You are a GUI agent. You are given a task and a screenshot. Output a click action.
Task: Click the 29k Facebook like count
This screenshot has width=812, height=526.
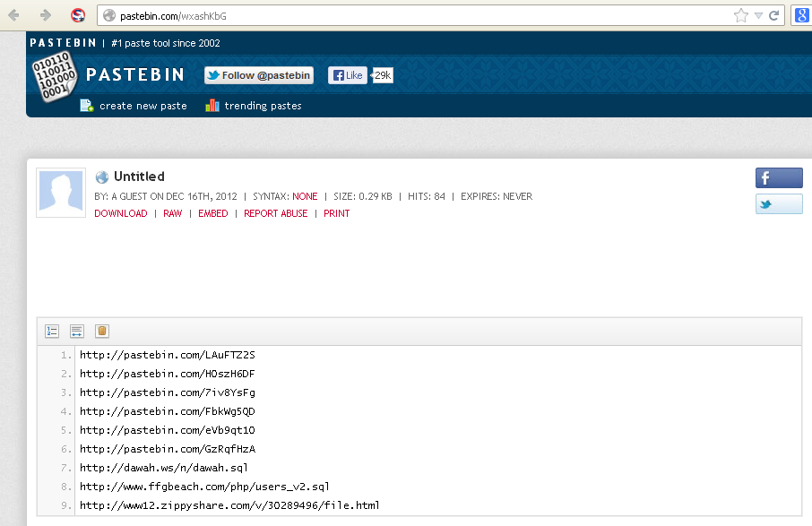click(x=382, y=75)
